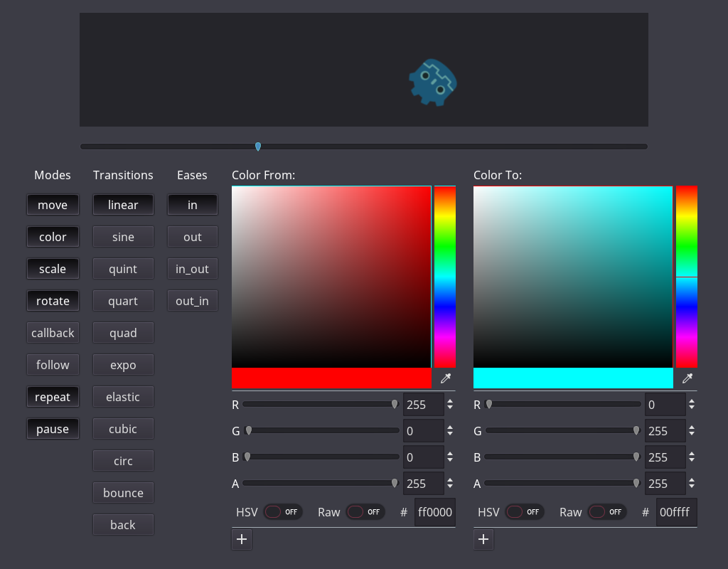Click the Godot robot sprite
This screenshot has width=728, height=569.
coord(433,83)
